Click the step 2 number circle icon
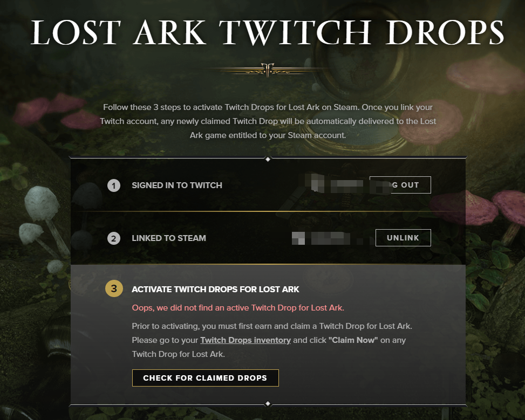This screenshot has width=525, height=420. 114,238
